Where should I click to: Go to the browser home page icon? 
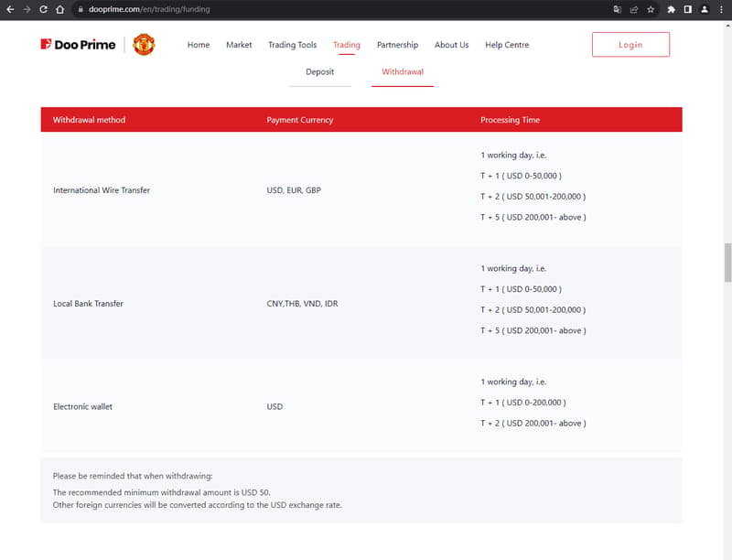tap(59, 9)
